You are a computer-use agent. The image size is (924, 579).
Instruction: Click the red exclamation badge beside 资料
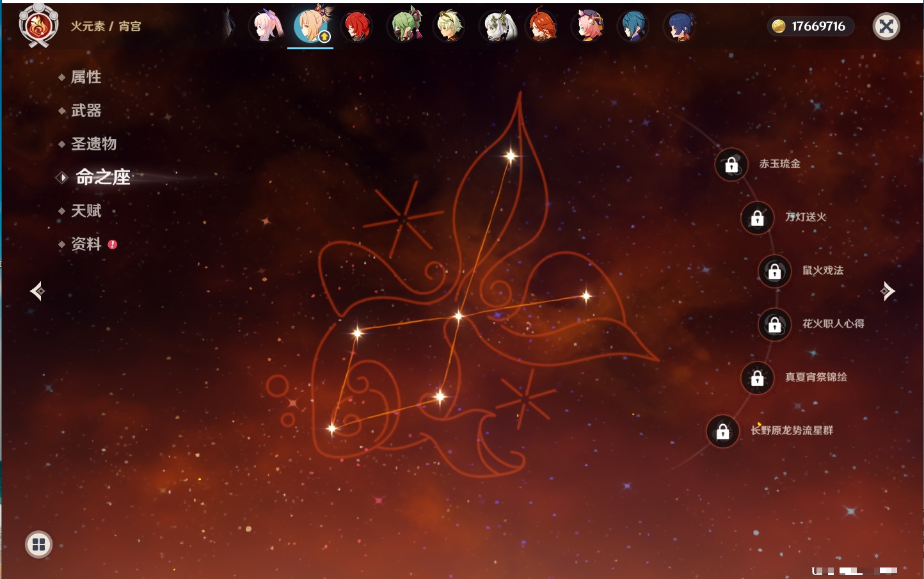tap(113, 244)
